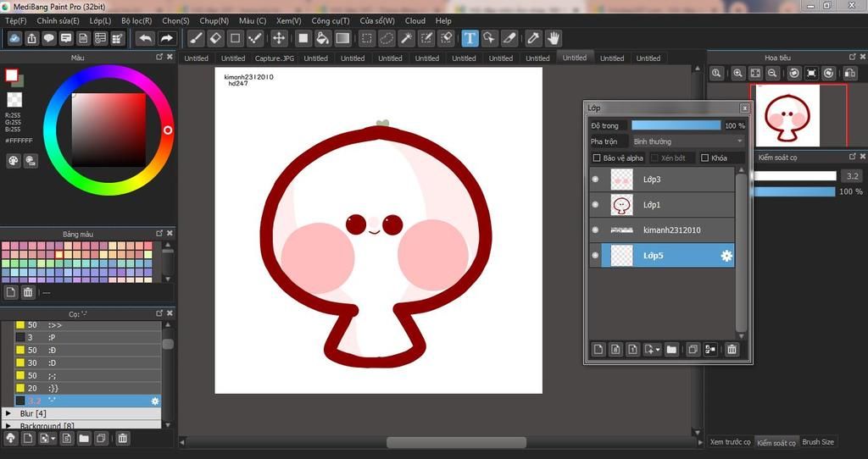Select the Bucket fill tool

tap(323, 38)
